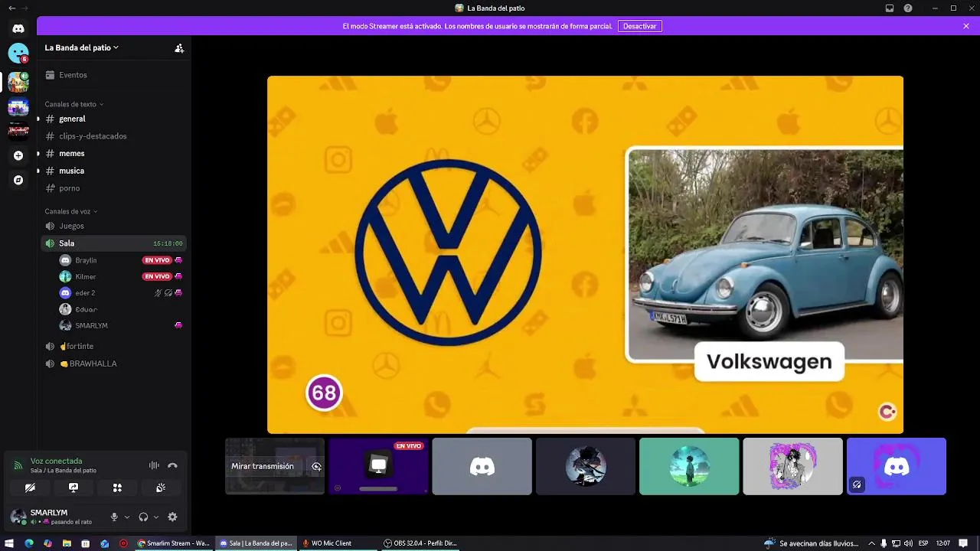Select the Sala voice channel
Image resolution: width=980 pixels, height=551 pixels.
tap(113, 243)
